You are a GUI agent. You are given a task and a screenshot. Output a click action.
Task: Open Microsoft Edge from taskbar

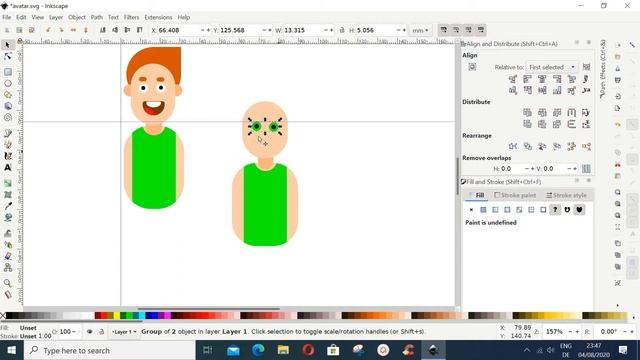[x=258, y=350]
